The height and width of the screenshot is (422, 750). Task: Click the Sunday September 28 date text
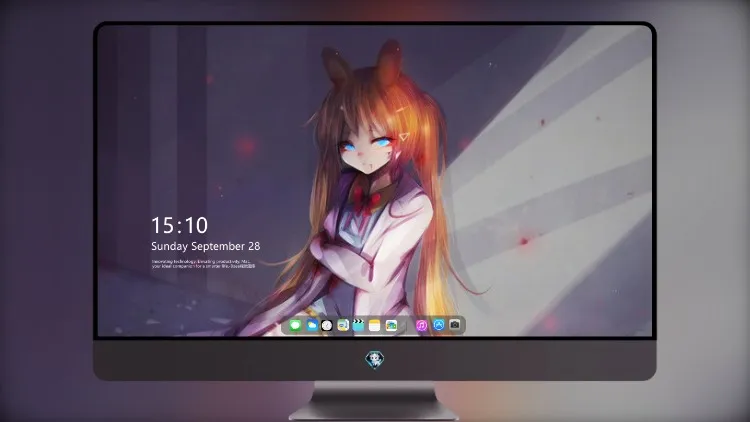(x=206, y=246)
